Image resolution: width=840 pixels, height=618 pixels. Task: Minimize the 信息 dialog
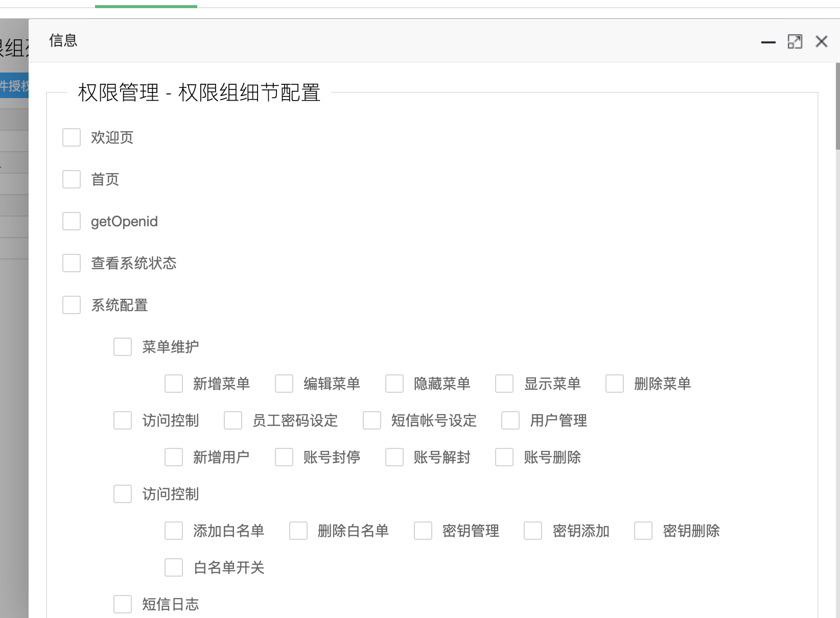coord(768,42)
